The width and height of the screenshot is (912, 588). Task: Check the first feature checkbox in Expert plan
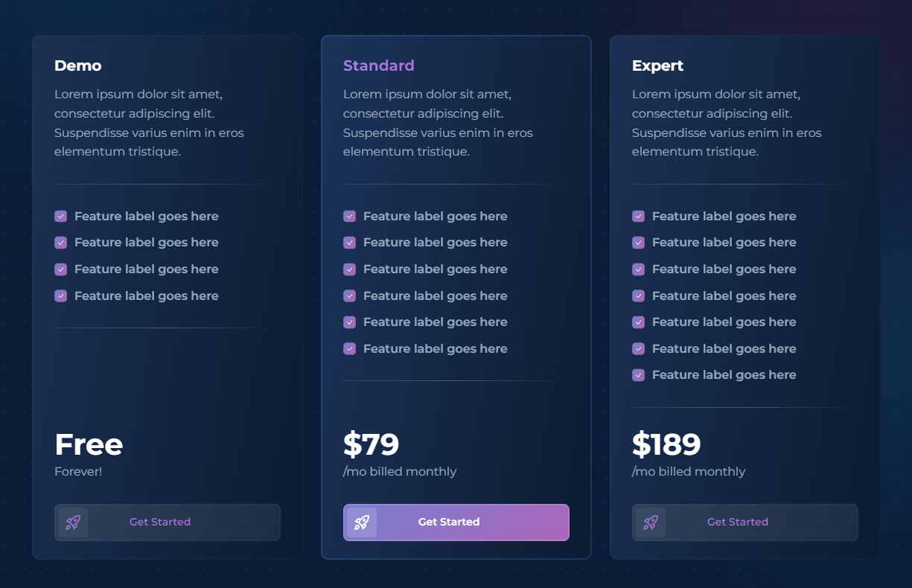(x=638, y=216)
